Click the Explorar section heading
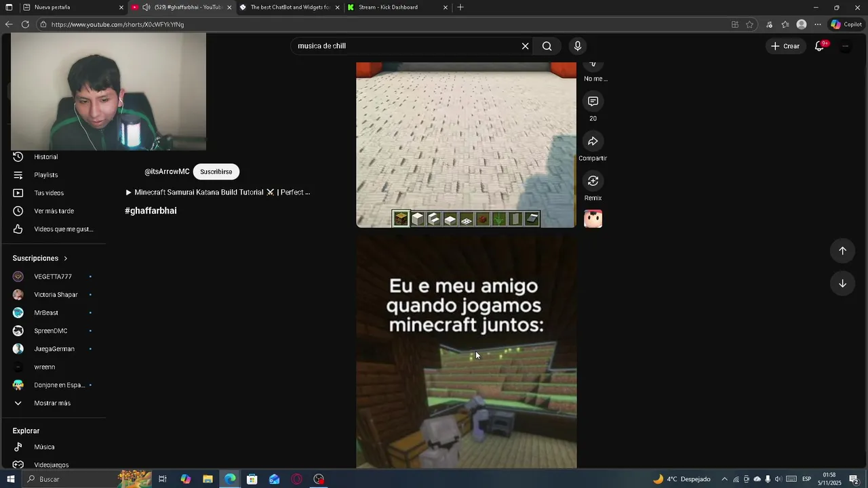The height and width of the screenshot is (488, 868). click(x=26, y=431)
